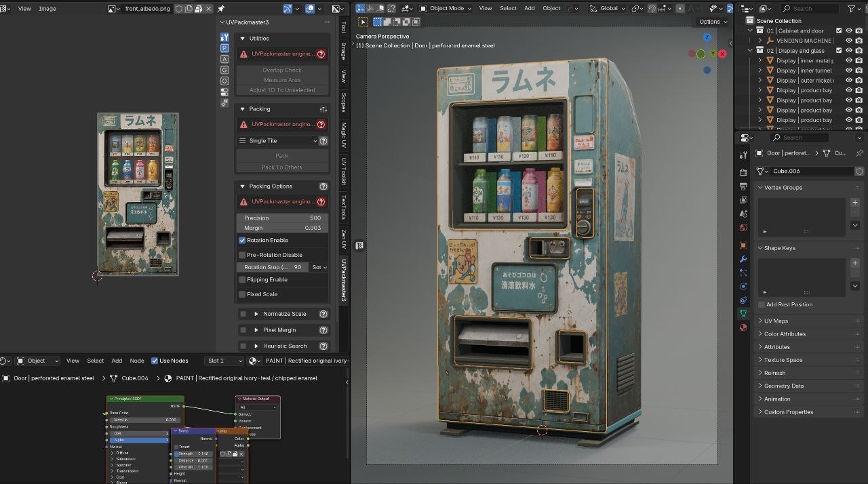Toggle the Normalize Scale checkbox
The width and height of the screenshot is (868, 484).
click(x=243, y=314)
